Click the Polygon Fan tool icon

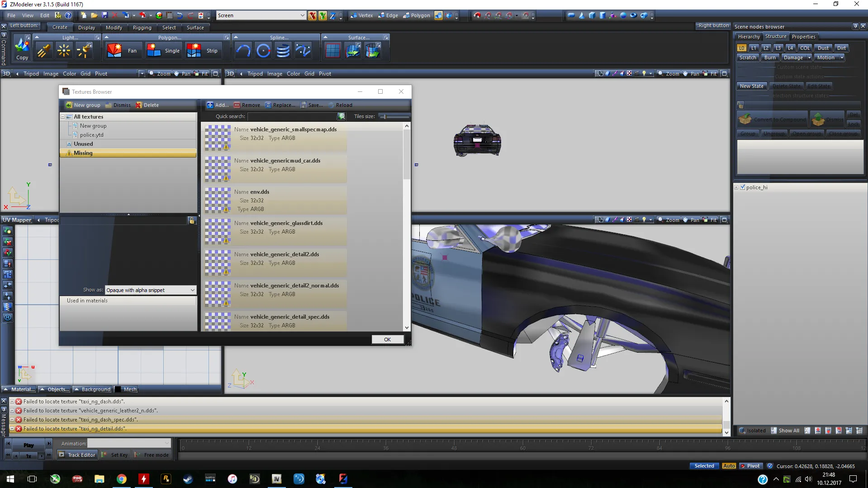(x=114, y=51)
